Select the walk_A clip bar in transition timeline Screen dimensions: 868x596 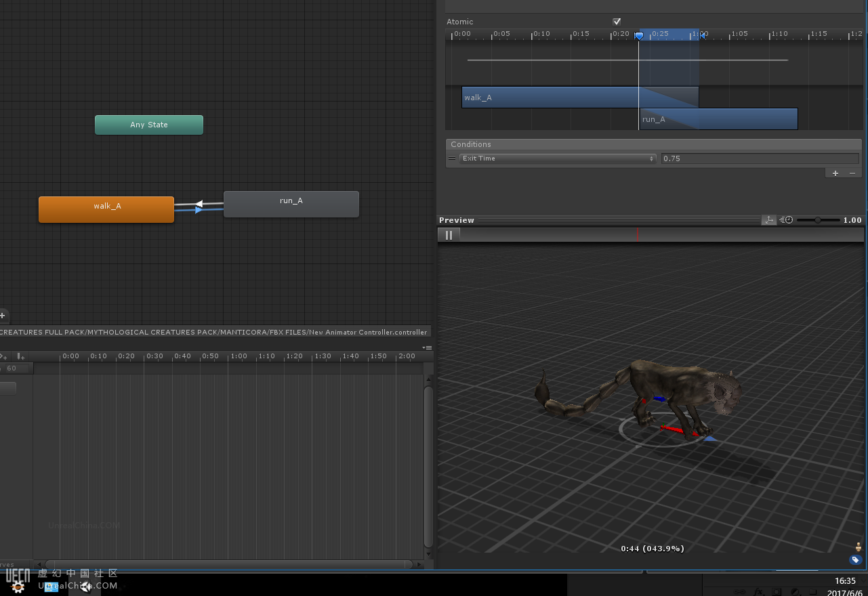[x=580, y=97]
